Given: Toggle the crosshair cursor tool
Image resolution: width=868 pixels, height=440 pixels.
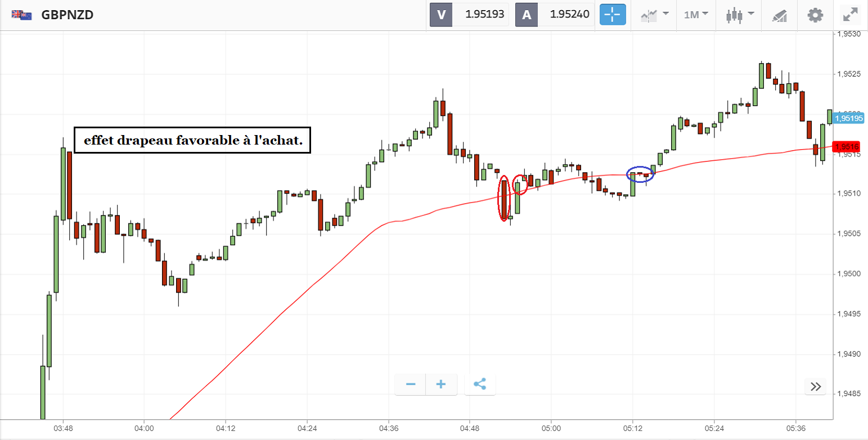Looking at the screenshot, I should 613,15.
